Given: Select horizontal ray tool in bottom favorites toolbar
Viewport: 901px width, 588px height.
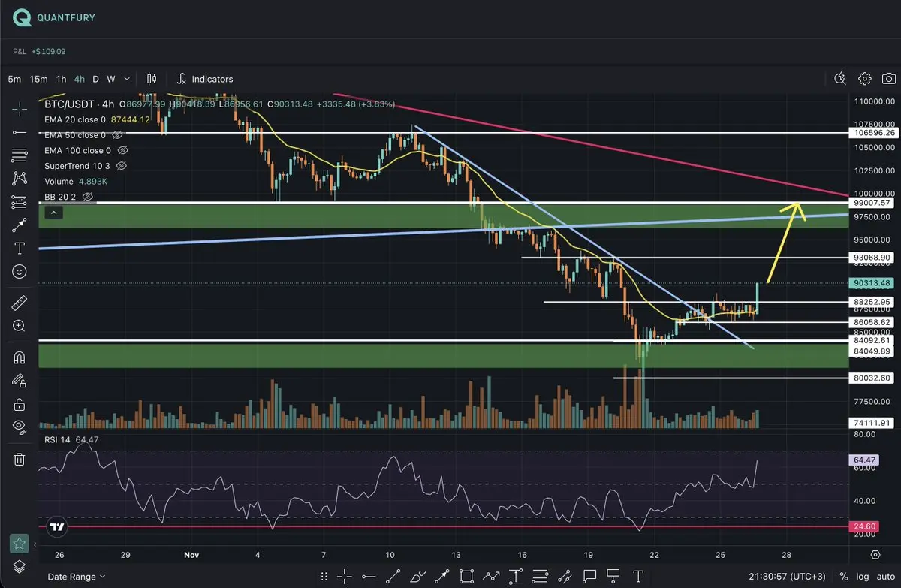Looking at the screenshot, I should click(369, 576).
